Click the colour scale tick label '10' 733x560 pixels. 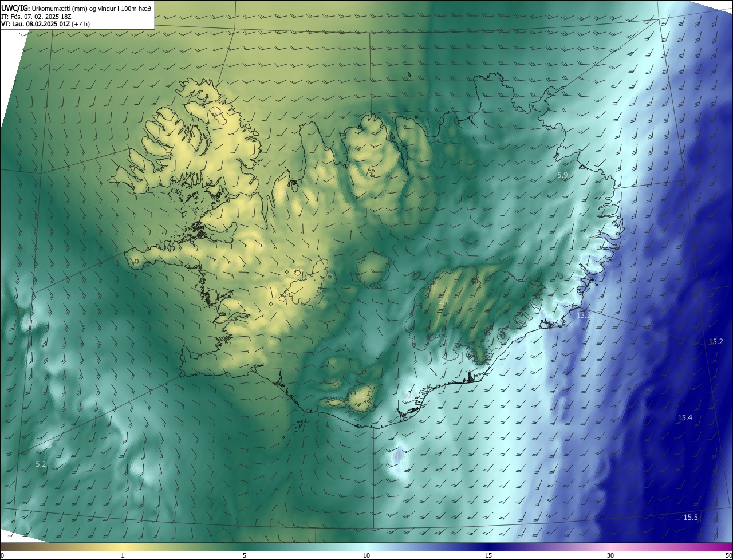pyautogui.click(x=366, y=555)
